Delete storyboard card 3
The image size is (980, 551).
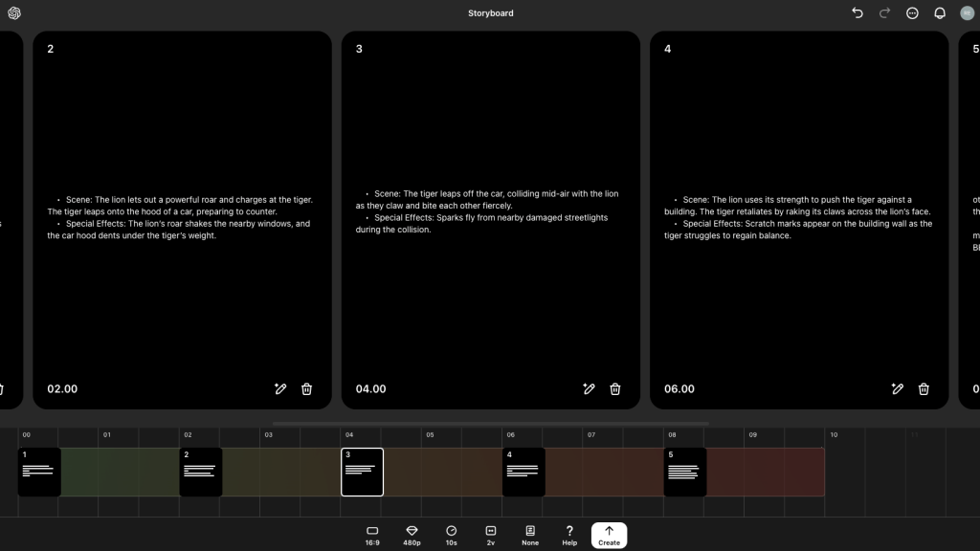(x=615, y=388)
